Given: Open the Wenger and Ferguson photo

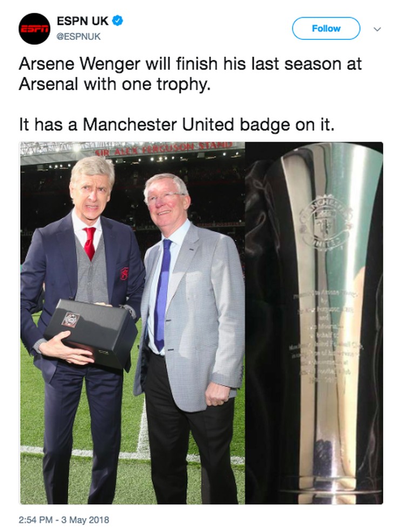Looking at the screenshot, I should tap(132, 323).
